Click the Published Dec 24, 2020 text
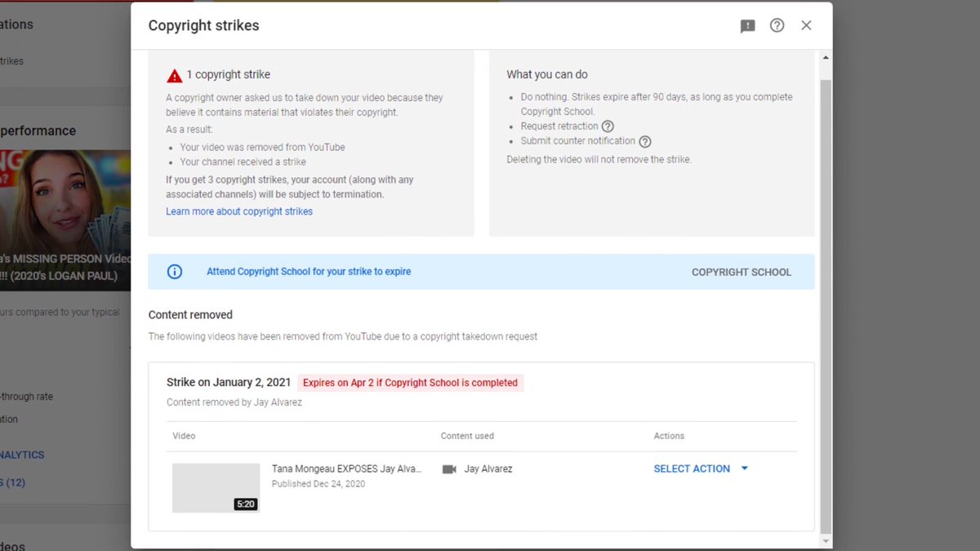This screenshot has width=980, height=551. (x=318, y=484)
